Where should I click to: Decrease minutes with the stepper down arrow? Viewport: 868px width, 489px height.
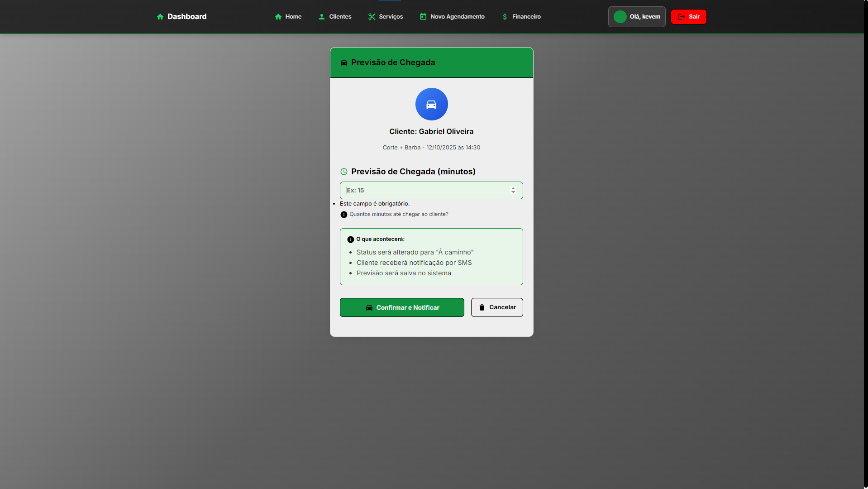513,192
